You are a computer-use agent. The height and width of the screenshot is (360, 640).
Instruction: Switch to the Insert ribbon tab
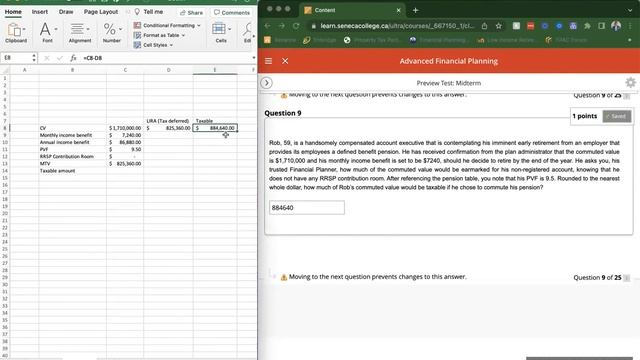coord(40,12)
